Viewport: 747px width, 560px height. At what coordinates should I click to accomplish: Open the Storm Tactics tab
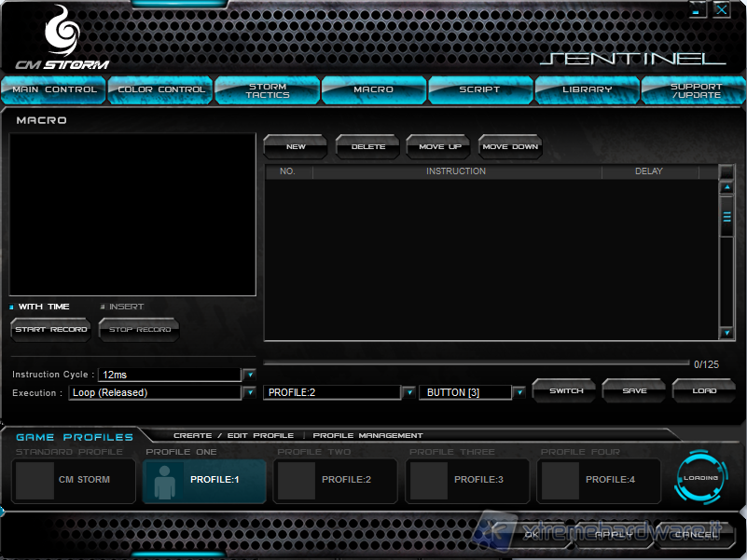[268, 90]
